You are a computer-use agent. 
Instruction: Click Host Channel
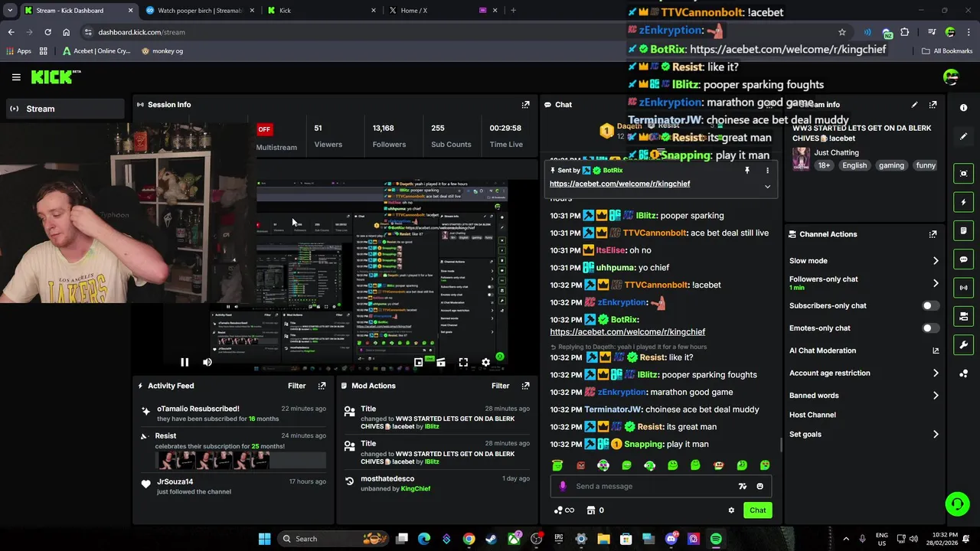(812, 415)
